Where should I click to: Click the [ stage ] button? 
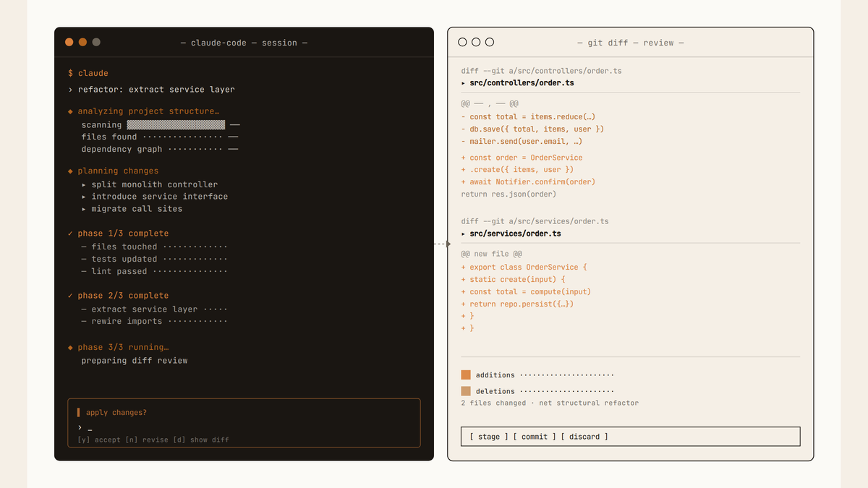tap(489, 437)
